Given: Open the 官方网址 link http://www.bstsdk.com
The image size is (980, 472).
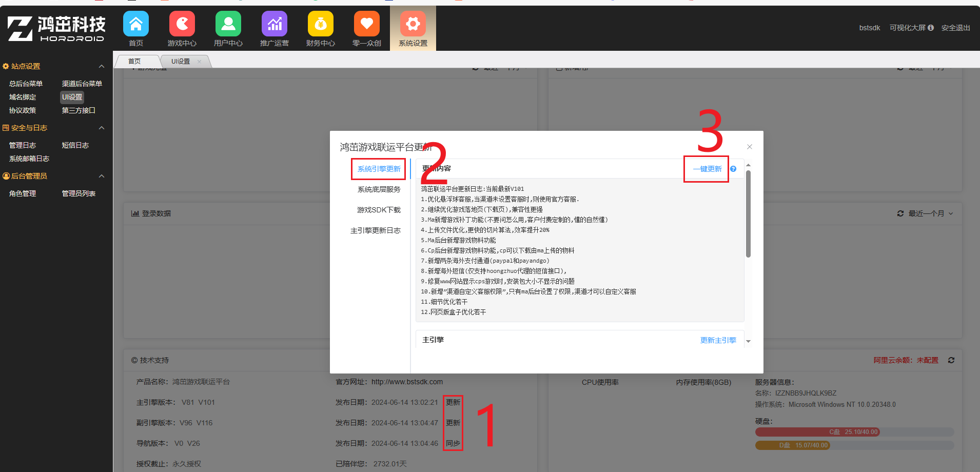Looking at the screenshot, I should pyautogui.click(x=407, y=382).
